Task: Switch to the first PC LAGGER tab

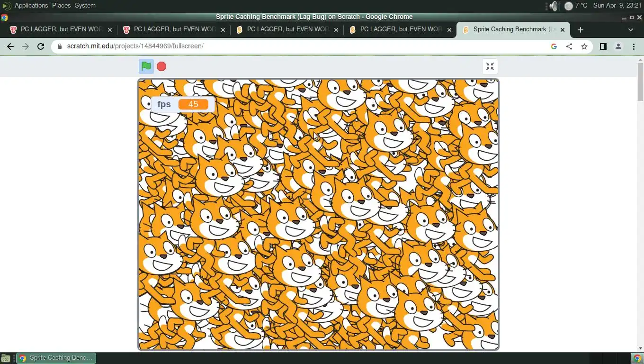Action: 61,29
